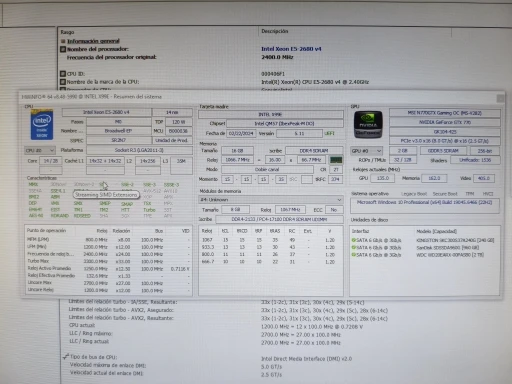This screenshot has width=512, height=384.
Task: Select the 'Uncore Max' operating point row
Action: point(109,283)
